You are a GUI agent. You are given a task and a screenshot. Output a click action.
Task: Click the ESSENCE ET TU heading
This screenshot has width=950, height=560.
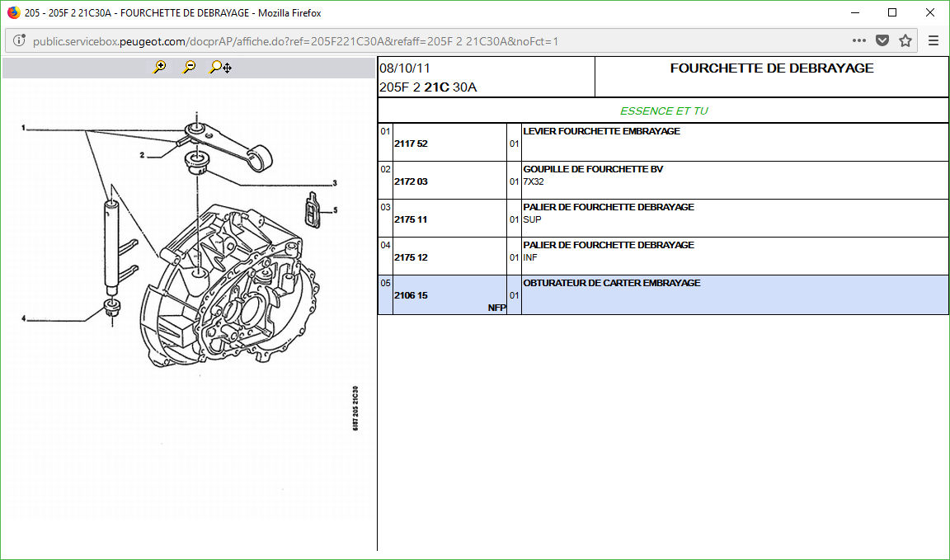pos(663,111)
